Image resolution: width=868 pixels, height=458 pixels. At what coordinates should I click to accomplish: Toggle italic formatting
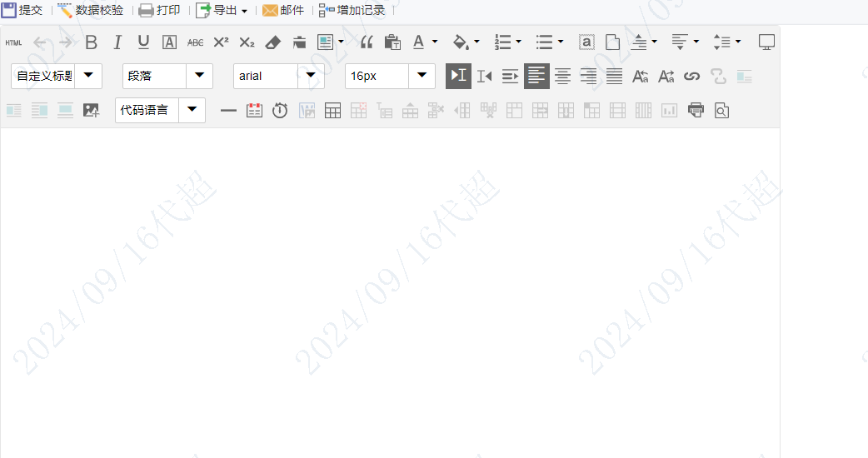point(117,42)
